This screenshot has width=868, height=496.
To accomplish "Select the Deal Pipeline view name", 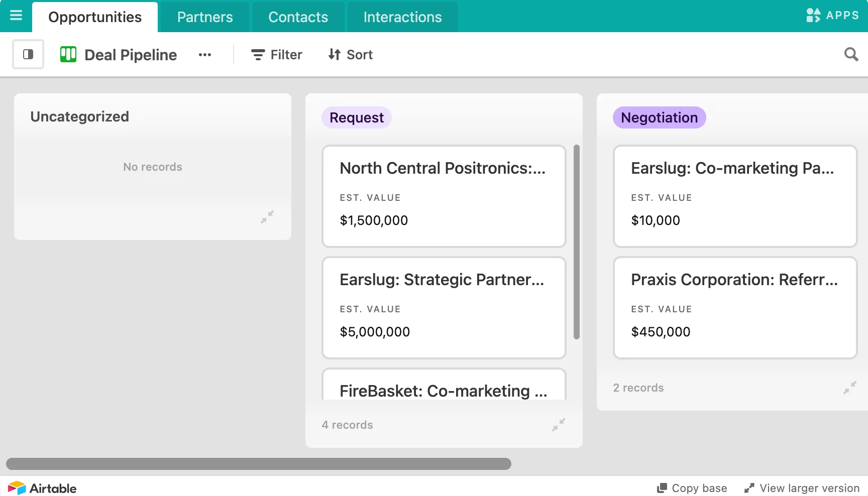I will point(131,55).
